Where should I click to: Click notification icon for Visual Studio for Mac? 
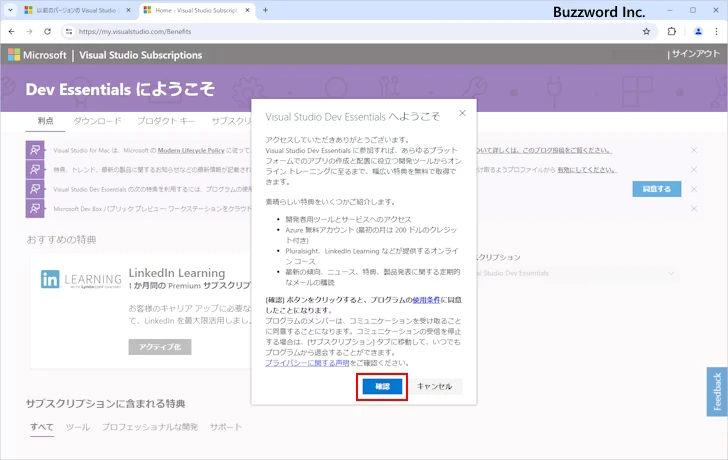coord(35,150)
